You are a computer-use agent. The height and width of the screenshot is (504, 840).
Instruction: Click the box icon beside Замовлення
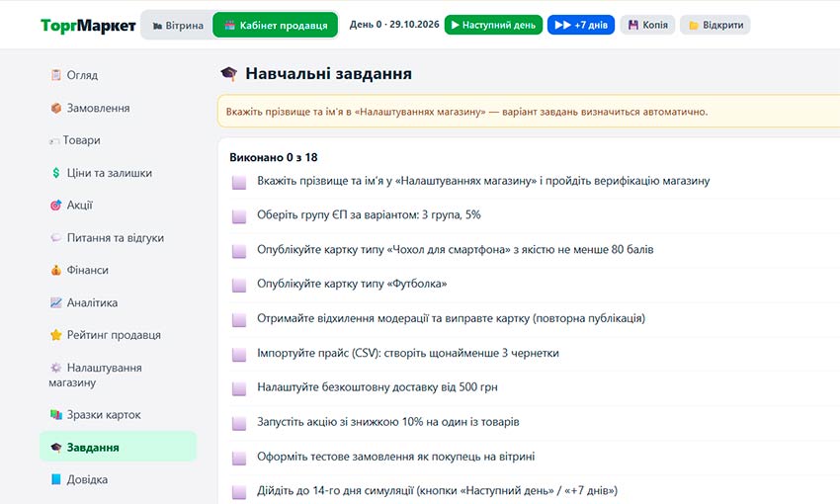coord(55,108)
